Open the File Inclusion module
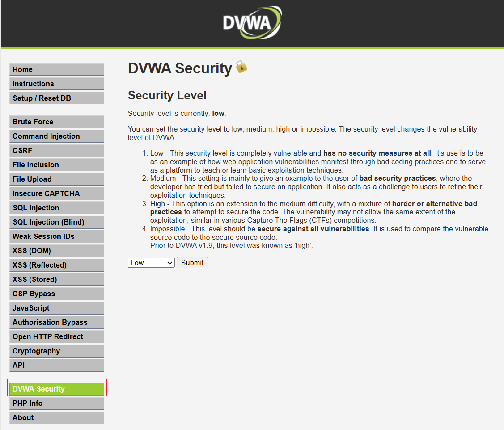Screen dimensions: 504x430 point(56,165)
